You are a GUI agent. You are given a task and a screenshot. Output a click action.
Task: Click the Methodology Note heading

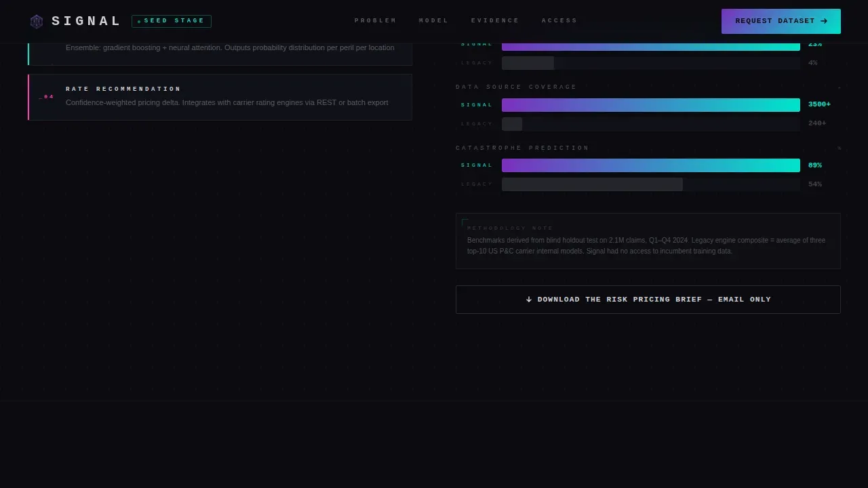(510, 228)
